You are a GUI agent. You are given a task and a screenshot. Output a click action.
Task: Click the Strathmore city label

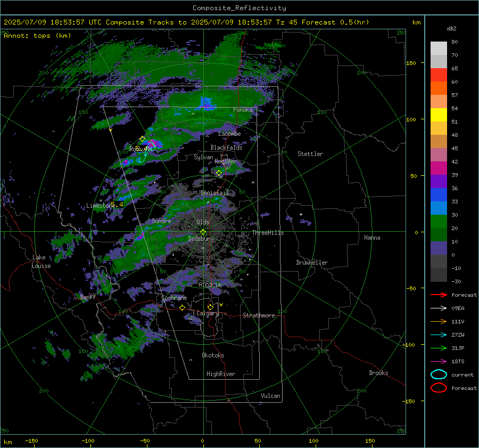[259, 315]
